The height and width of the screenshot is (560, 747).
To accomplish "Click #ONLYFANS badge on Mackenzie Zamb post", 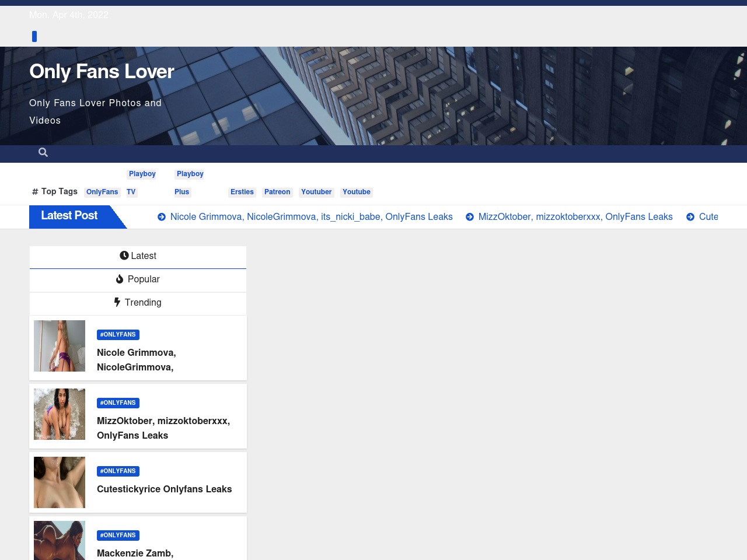I will pyautogui.click(x=118, y=535).
